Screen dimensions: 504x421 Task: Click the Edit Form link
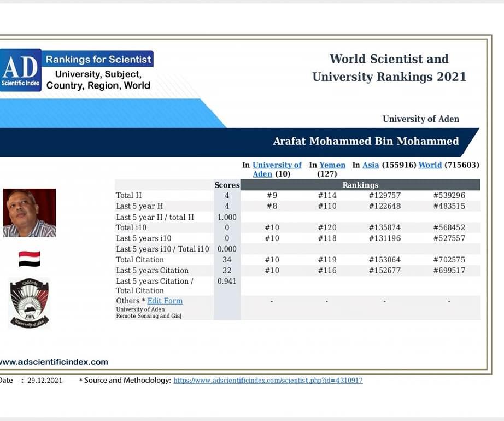[x=165, y=301]
